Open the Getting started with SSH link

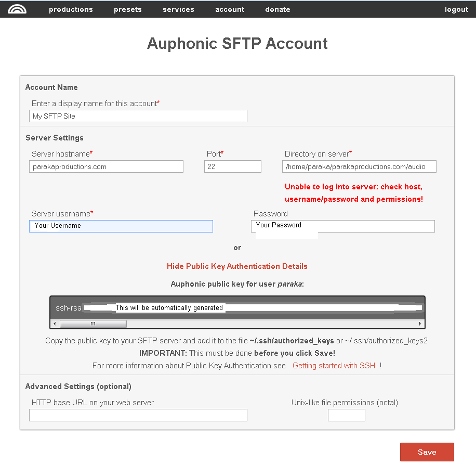click(x=334, y=366)
